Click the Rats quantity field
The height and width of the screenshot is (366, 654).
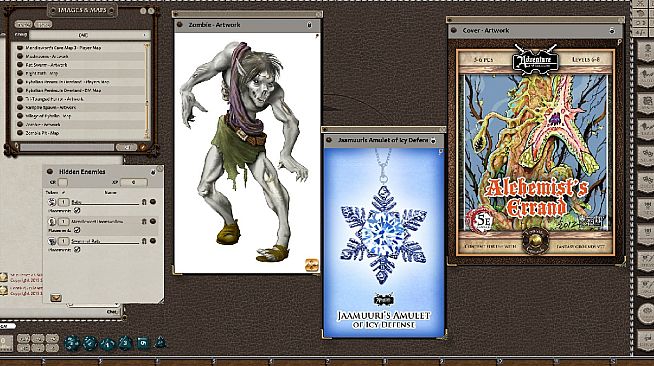click(x=63, y=202)
